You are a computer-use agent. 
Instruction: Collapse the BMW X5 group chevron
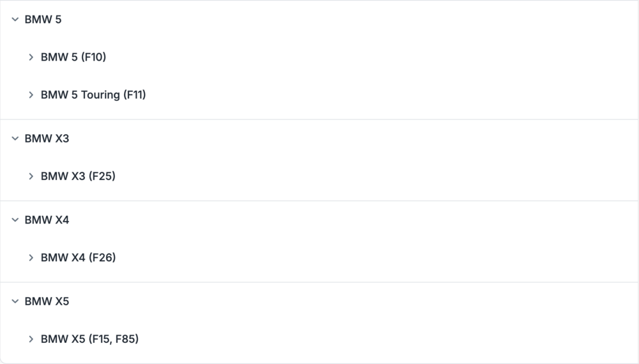[15, 301]
